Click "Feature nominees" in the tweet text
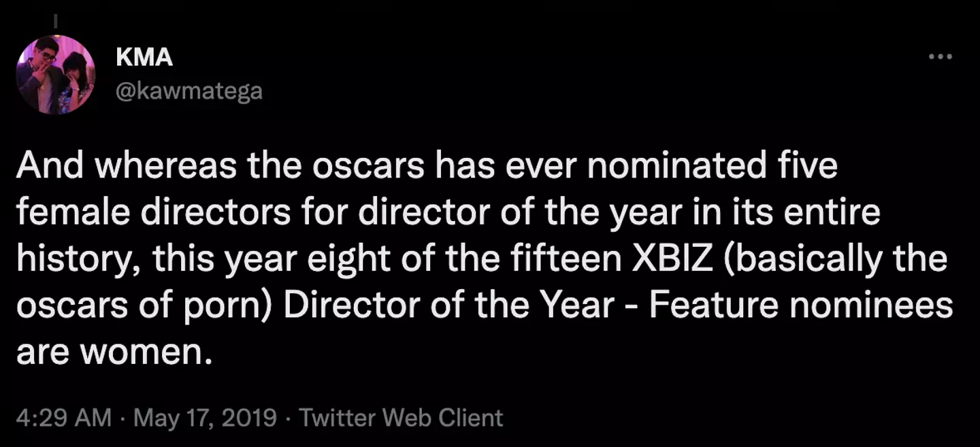The height and width of the screenshot is (447, 980). pyautogui.click(x=800, y=305)
